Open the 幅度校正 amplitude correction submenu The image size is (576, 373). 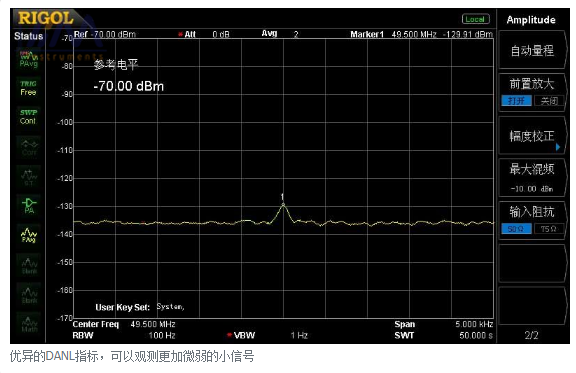coord(532,136)
